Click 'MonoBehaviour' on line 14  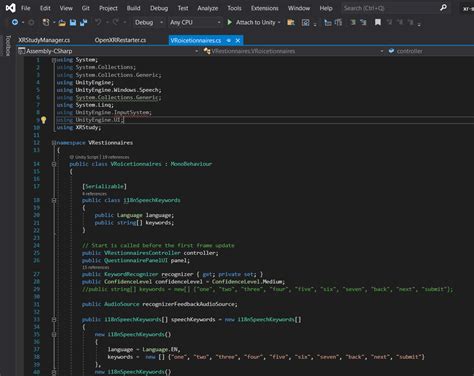point(191,164)
